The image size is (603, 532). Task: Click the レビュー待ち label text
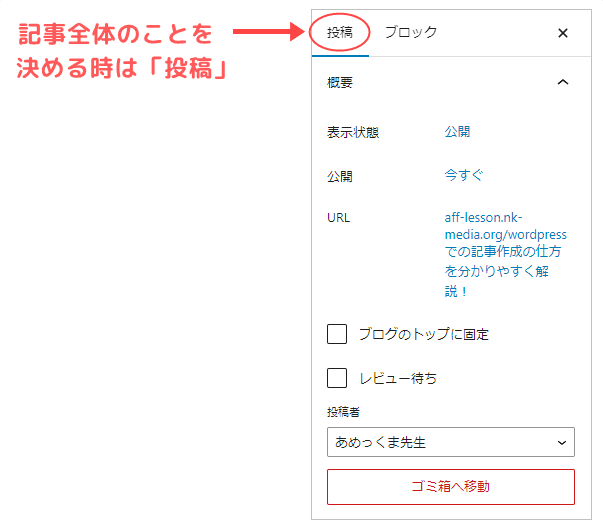[397, 379]
